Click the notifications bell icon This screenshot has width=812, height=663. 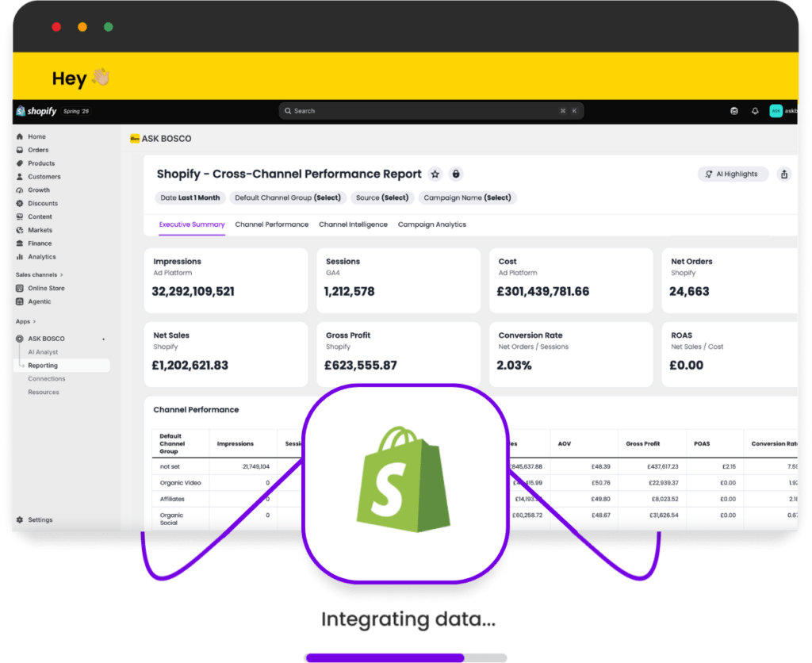[x=755, y=111]
